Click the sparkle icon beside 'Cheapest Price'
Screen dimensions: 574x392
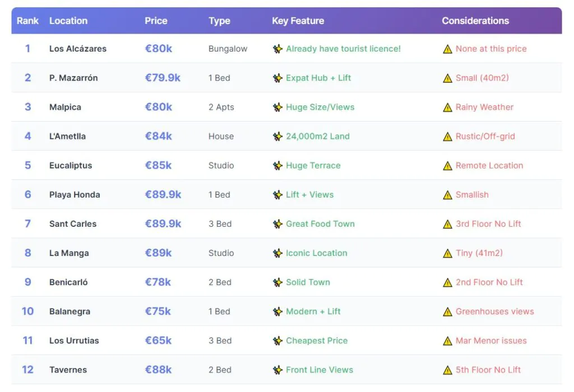277,340
